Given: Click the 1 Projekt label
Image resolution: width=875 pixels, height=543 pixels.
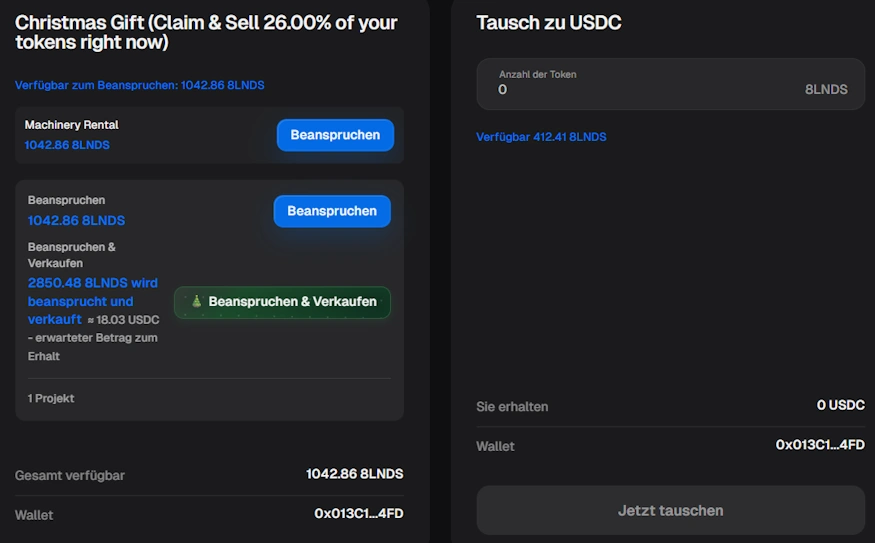Looking at the screenshot, I should point(51,398).
